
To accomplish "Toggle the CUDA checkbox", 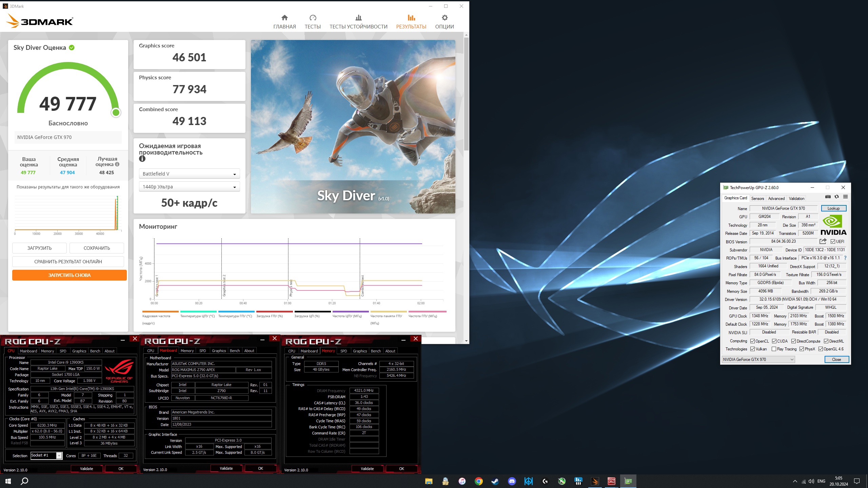I will tap(774, 341).
